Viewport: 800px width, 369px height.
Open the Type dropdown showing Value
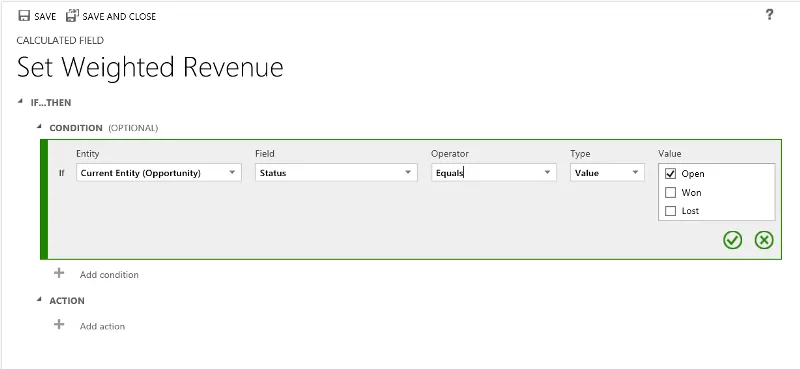(607, 173)
